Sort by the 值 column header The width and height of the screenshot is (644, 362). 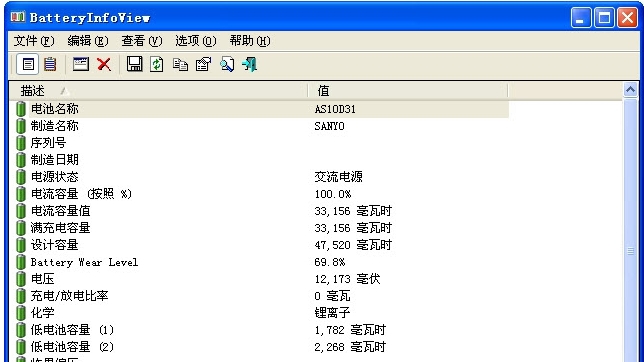point(408,90)
